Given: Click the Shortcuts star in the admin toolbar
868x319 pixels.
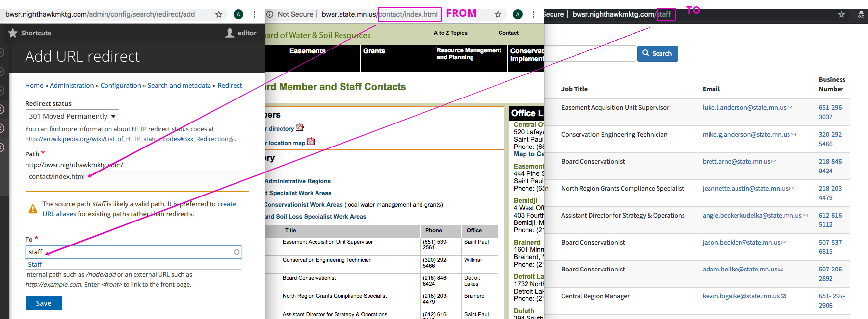Looking at the screenshot, I should [x=13, y=33].
